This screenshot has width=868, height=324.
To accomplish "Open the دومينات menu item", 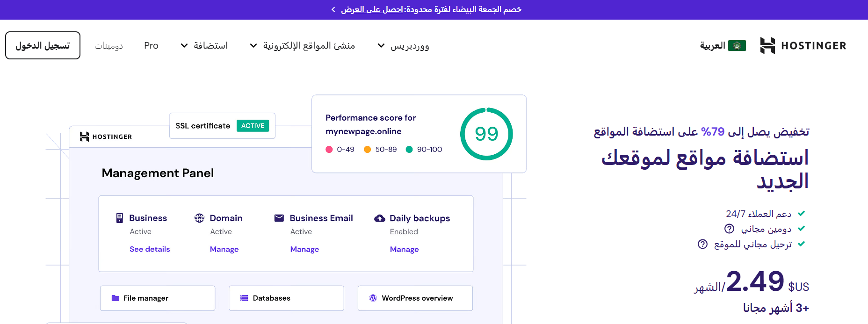I will [108, 46].
